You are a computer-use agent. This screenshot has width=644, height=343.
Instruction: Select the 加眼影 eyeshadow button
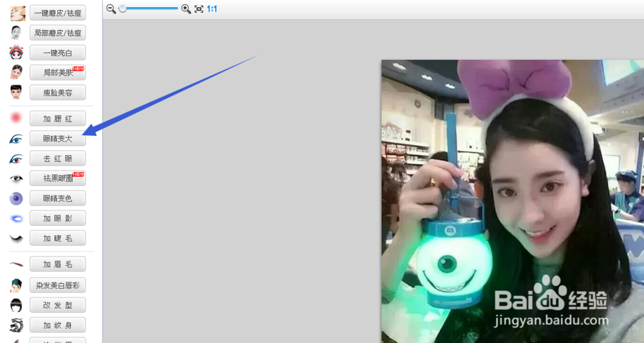point(57,218)
